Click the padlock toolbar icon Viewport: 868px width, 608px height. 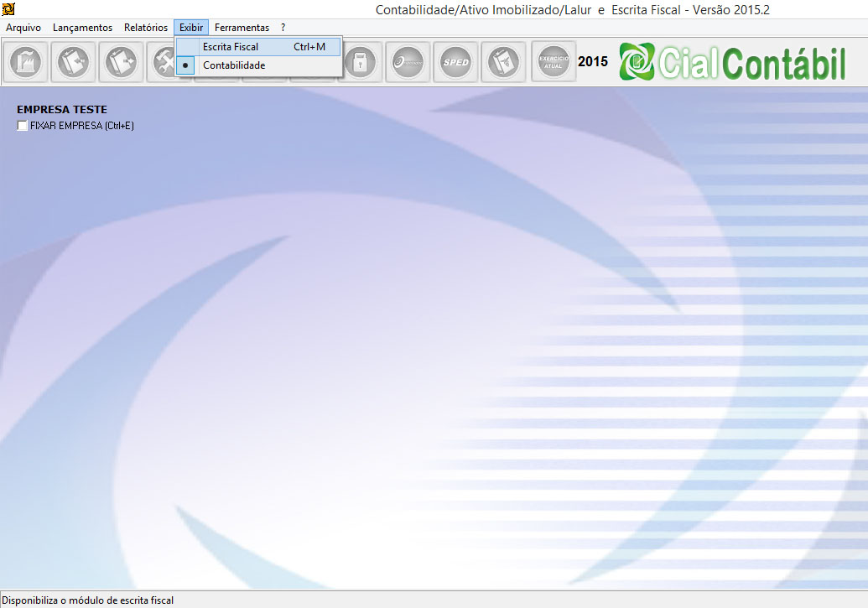pyautogui.click(x=360, y=62)
